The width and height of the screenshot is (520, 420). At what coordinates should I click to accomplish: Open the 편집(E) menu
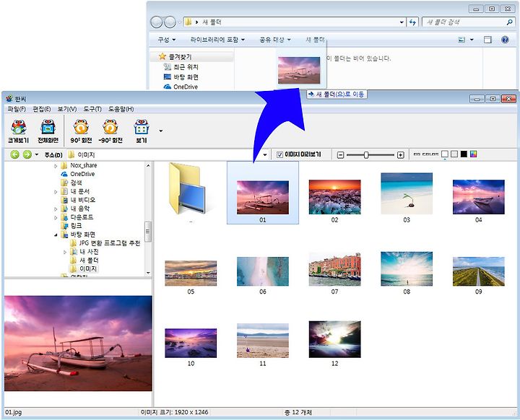[x=42, y=109]
